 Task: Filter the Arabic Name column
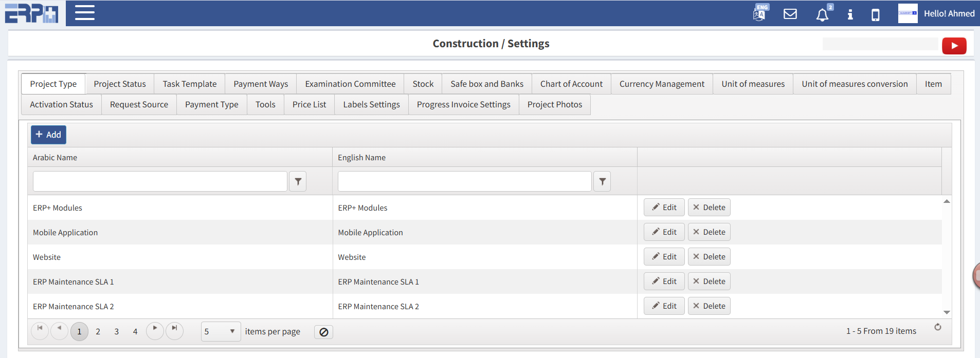[298, 181]
